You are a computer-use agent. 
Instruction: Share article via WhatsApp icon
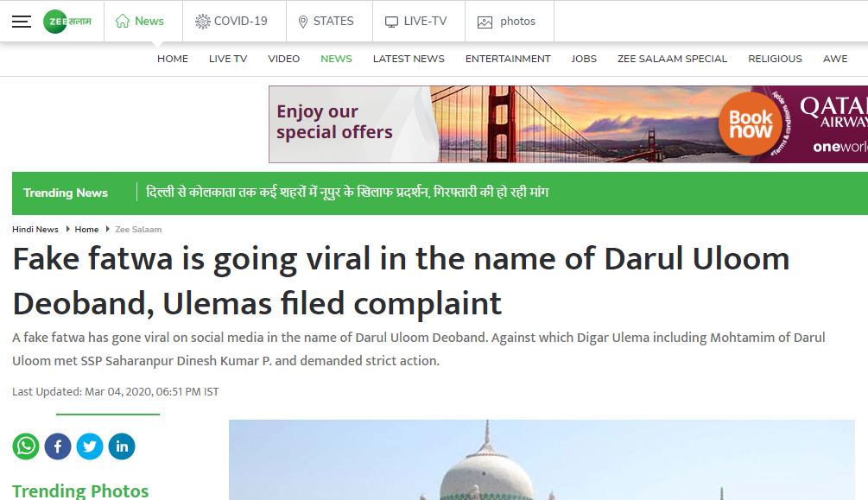[x=26, y=446]
